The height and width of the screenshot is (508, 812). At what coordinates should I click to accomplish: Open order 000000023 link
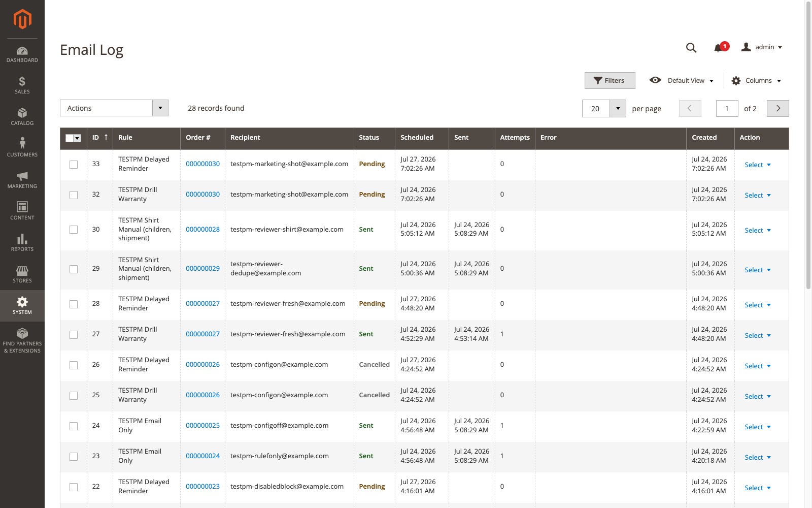pos(202,486)
